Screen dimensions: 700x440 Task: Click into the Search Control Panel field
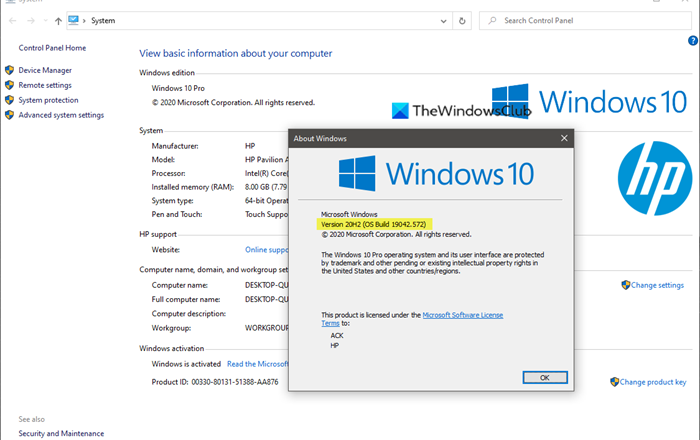(x=585, y=21)
